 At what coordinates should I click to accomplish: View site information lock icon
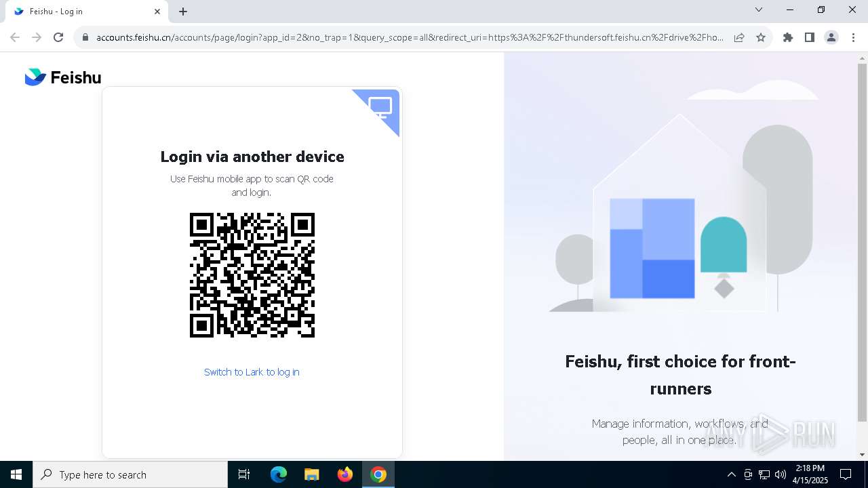click(85, 37)
